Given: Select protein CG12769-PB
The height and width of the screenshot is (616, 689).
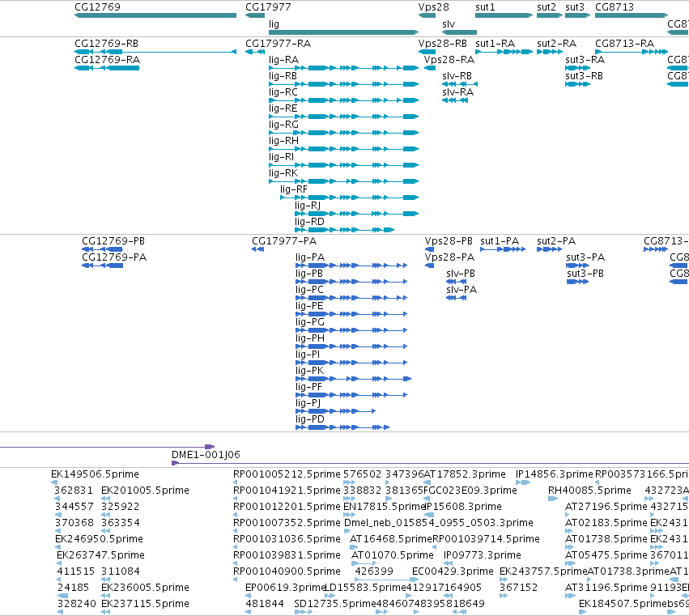Looking at the screenshot, I should (x=102, y=249).
